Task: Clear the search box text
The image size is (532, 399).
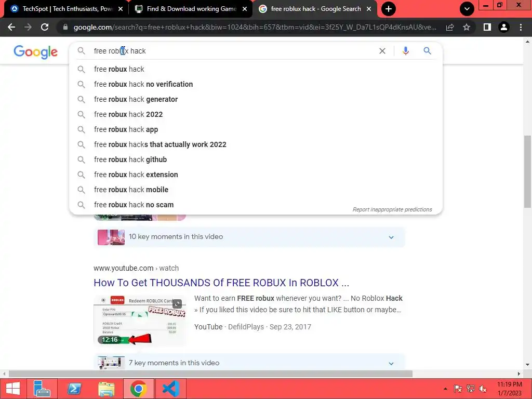Action: click(x=382, y=51)
